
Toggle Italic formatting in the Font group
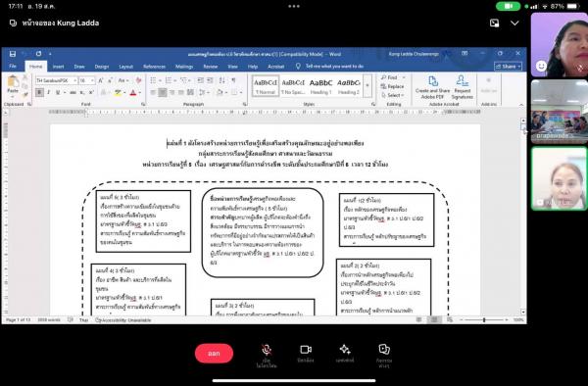[48, 92]
